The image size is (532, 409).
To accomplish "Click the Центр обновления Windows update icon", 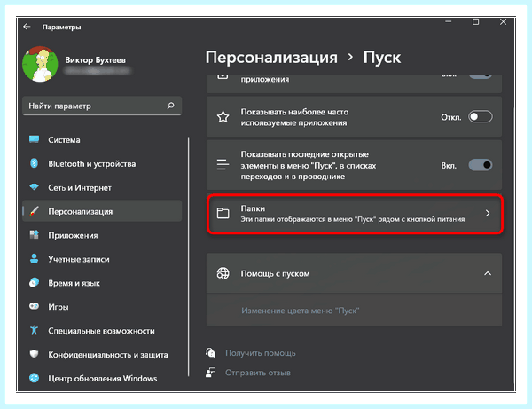I will click(x=34, y=378).
